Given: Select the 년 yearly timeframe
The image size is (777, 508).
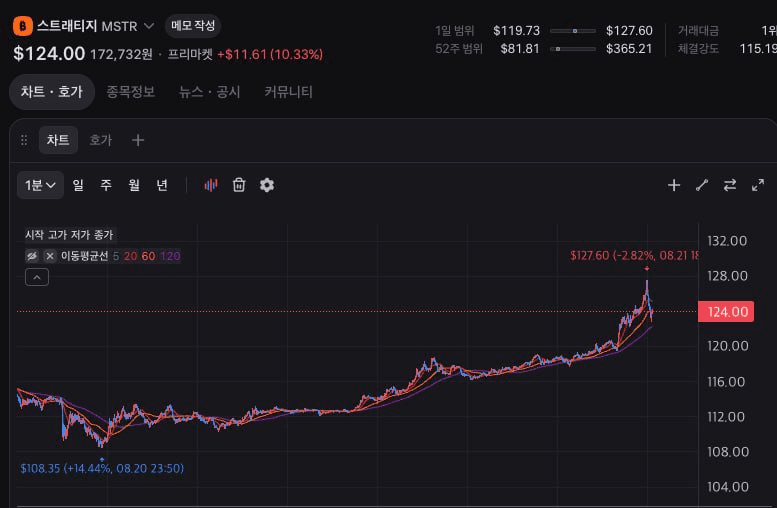Looking at the screenshot, I should click(x=162, y=185).
